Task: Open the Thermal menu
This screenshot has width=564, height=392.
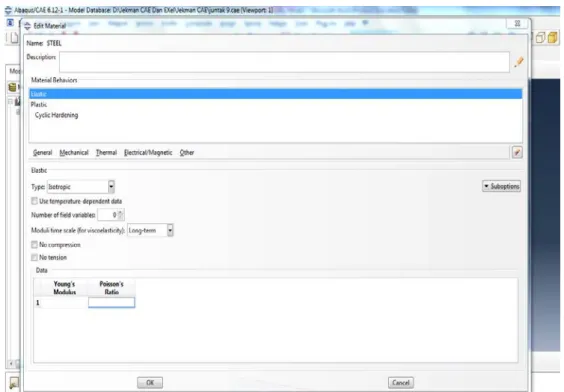Action: [106, 152]
